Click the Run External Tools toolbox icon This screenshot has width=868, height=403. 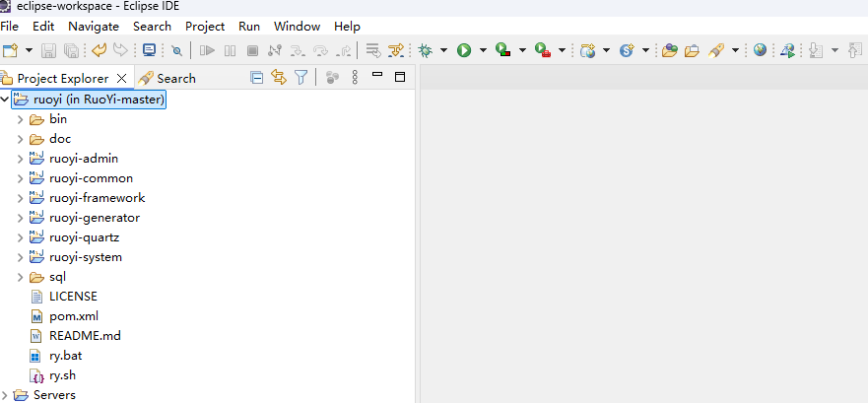[x=543, y=51]
